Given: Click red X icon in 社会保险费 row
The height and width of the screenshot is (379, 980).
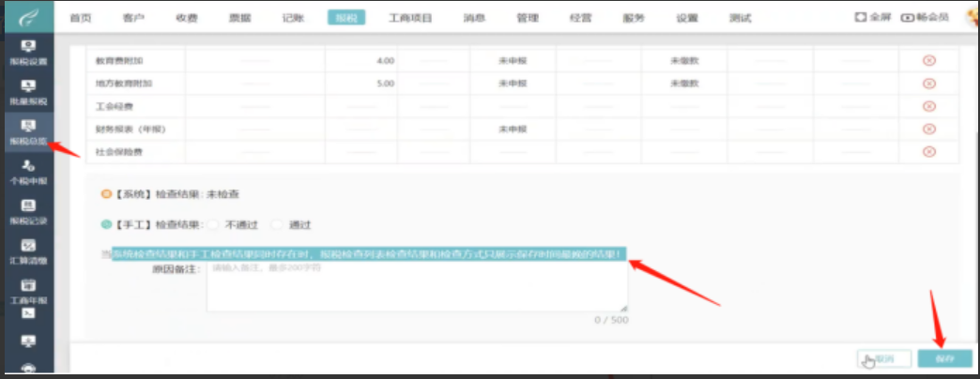Looking at the screenshot, I should click(x=929, y=152).
